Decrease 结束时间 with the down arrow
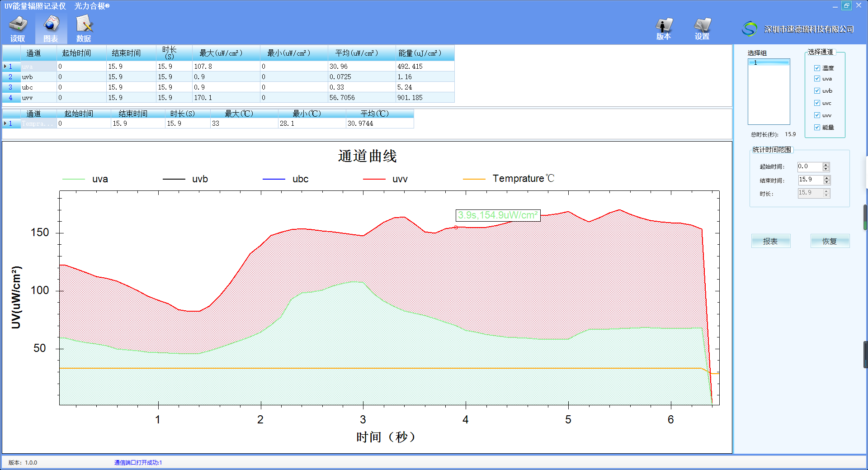 point(827,182)
